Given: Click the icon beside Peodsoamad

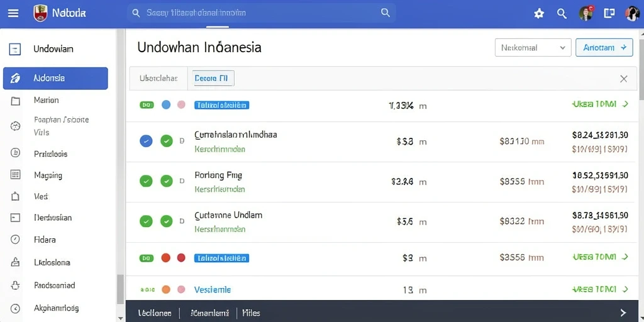Looking at the screenshot, I should point(15,285).
